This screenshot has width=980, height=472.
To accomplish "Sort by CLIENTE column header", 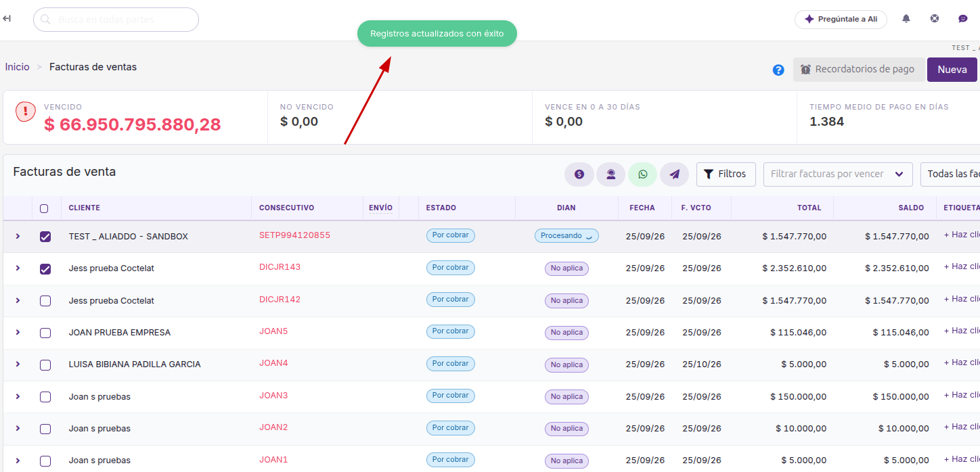I will click(85, 208).
